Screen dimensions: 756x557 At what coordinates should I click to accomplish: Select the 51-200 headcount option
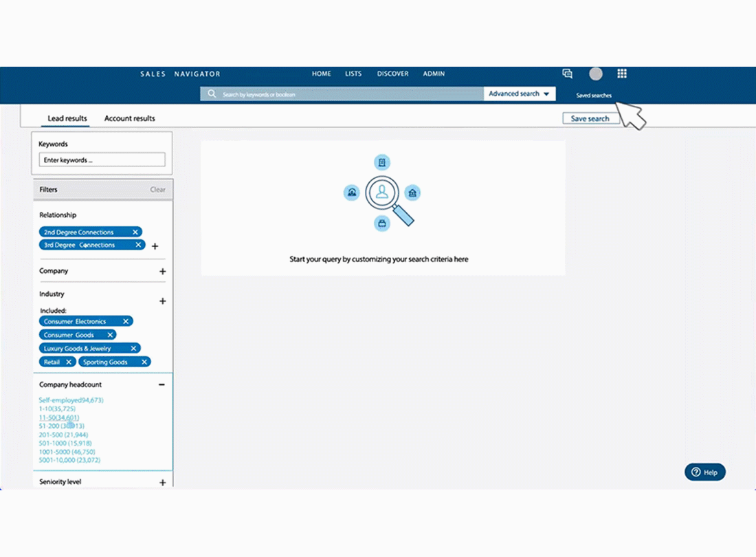coord(61,426)
